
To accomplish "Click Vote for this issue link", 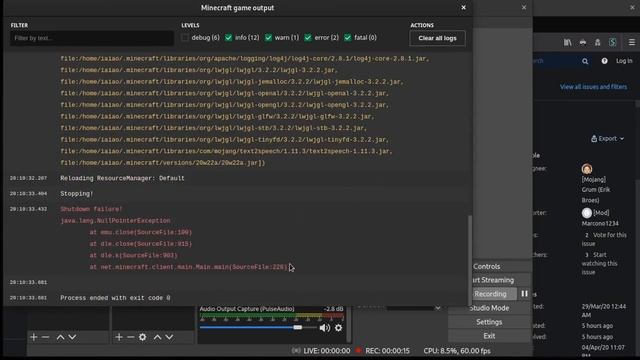I will click(x=604, y=239).
